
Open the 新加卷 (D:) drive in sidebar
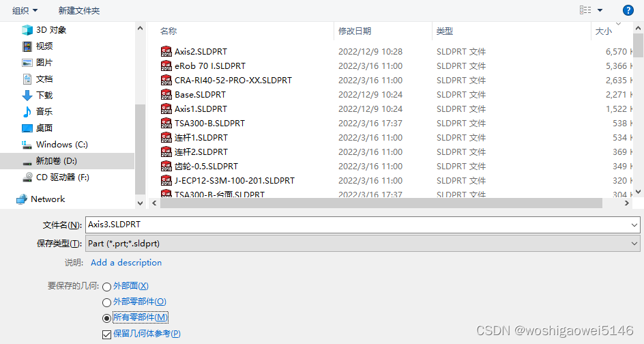click(x=56, y=161)
